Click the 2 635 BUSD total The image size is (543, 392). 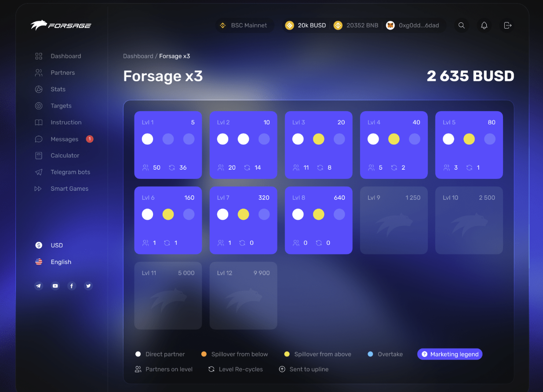(470, 76)
